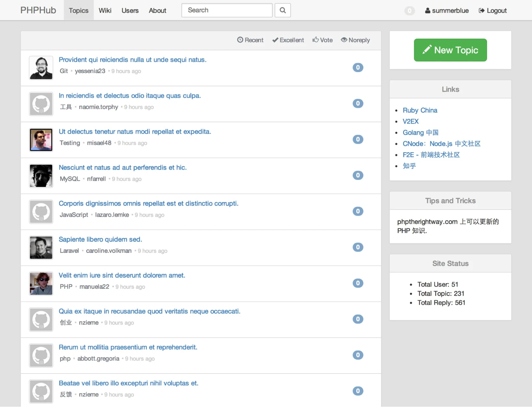Open the Ruby China link

click(420, 110)
